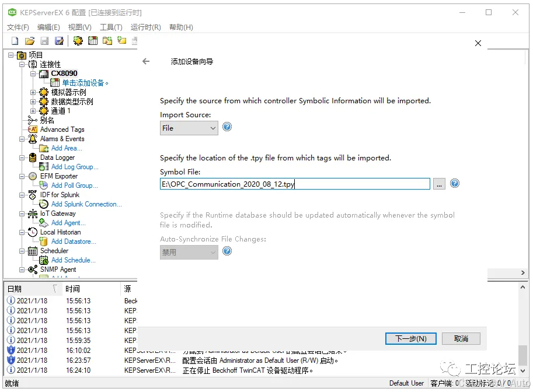Image resolution: width=533 pixels, height=392 pixels.
Task: Click the Scheduler calendar icon
Action: click(33, 251)
